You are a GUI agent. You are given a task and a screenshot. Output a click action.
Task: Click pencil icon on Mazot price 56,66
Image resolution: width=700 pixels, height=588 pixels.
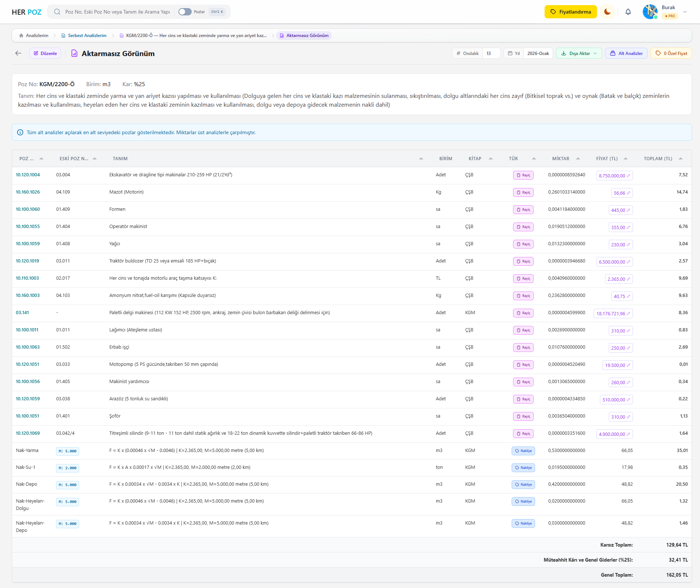(629, 193)
